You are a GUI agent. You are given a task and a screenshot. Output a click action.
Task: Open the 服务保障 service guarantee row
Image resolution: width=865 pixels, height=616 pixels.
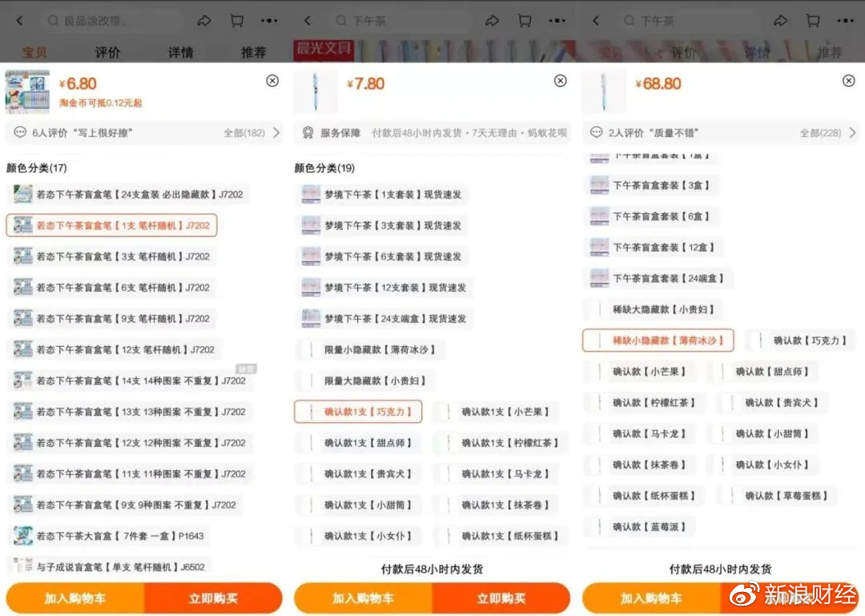[x=432, y=132]
